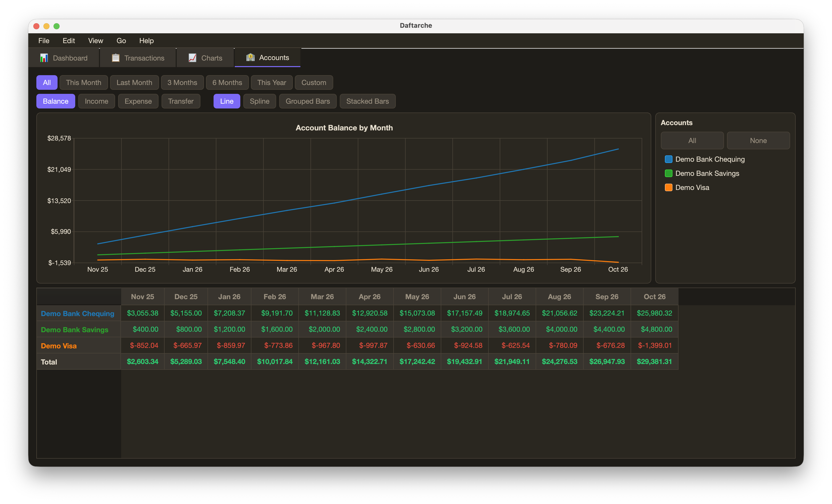Select the Demo Visa table row header
This screenshot has width=832, height=504.
[79, 346]
